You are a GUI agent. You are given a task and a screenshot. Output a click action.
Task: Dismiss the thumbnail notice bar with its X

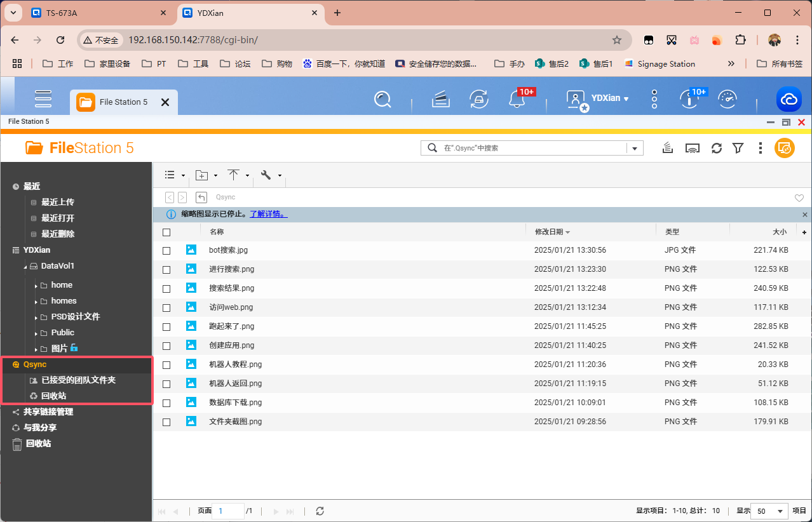coord(805,215)
